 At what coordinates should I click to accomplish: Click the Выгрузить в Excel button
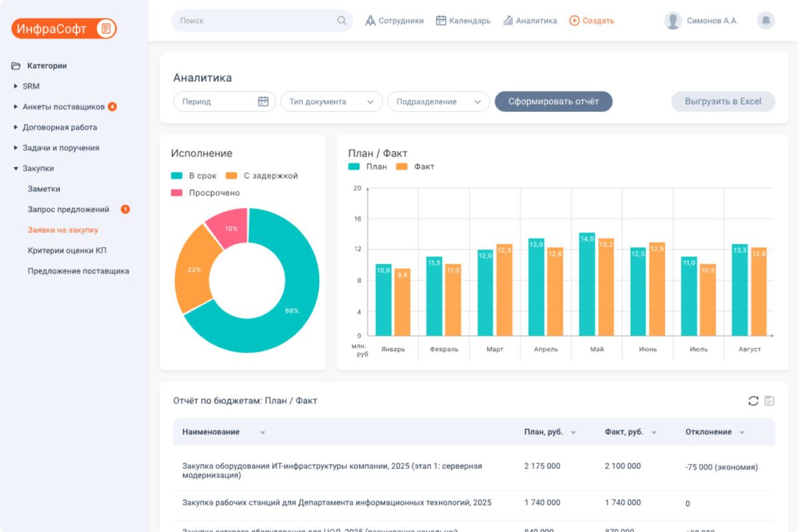[x=723, y=102]
